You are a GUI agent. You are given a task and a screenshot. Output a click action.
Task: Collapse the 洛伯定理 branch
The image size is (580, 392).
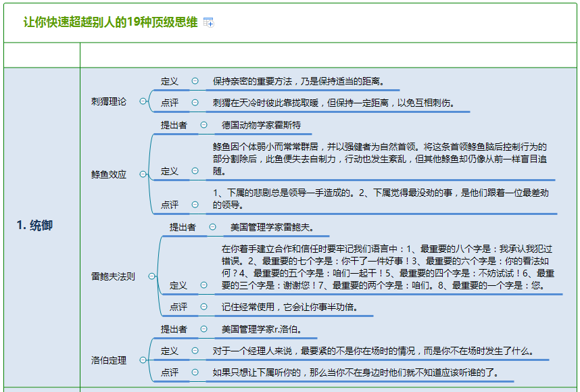pyautogui.click(x=143, y=360)
